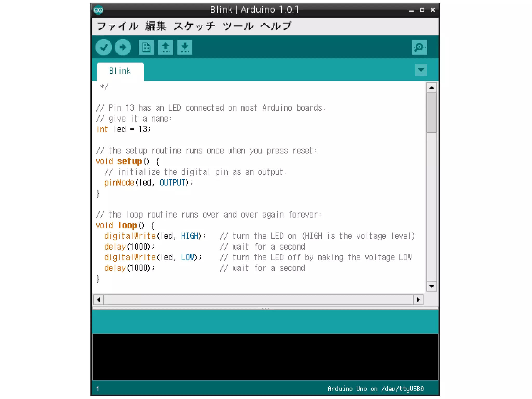This screenshot has width=532, height=399.
Task: Click the Arduino logo in title bar
Action: tap(98, 10)
